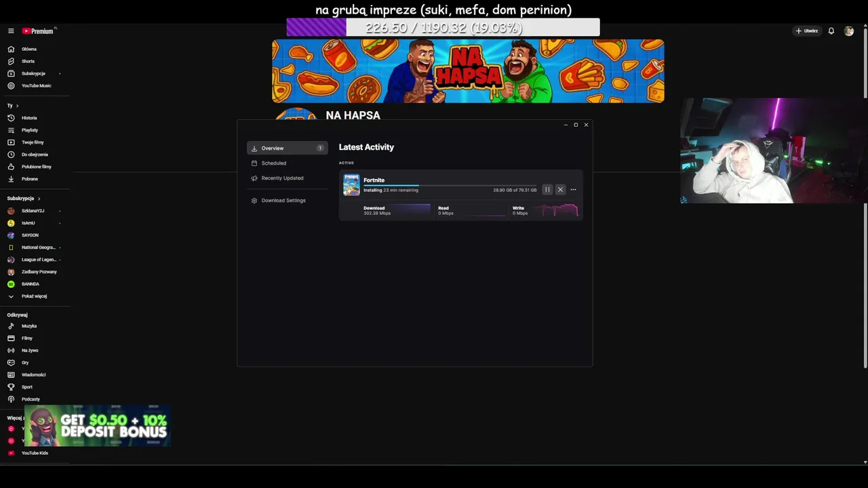
Task: Click the Fortnite install progress bar
Action: (450, 185)
